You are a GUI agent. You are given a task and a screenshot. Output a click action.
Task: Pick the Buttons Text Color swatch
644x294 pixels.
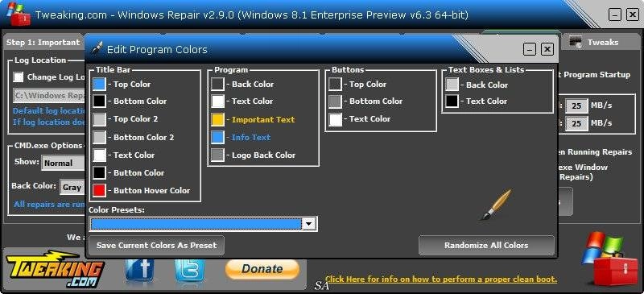pos(335,119)
